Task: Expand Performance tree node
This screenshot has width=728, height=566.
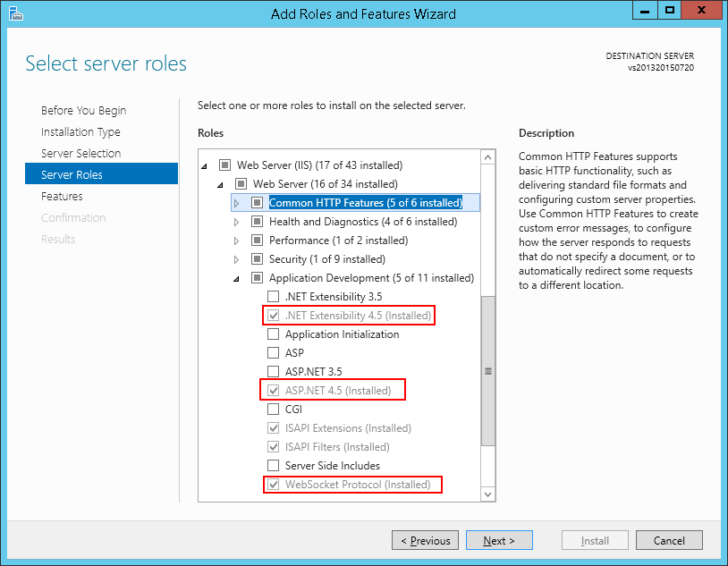Action: click(x=236, y=241)
